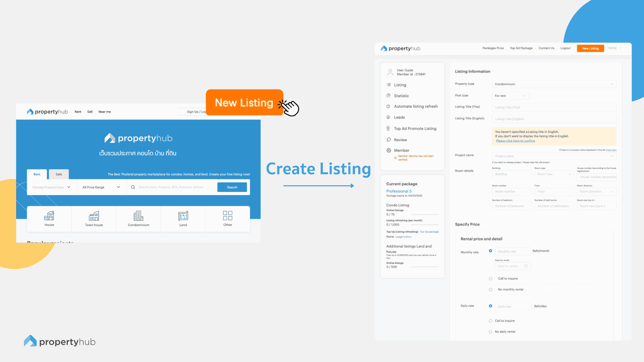Select Call to inquire under Monthly rate

(490, 278)
